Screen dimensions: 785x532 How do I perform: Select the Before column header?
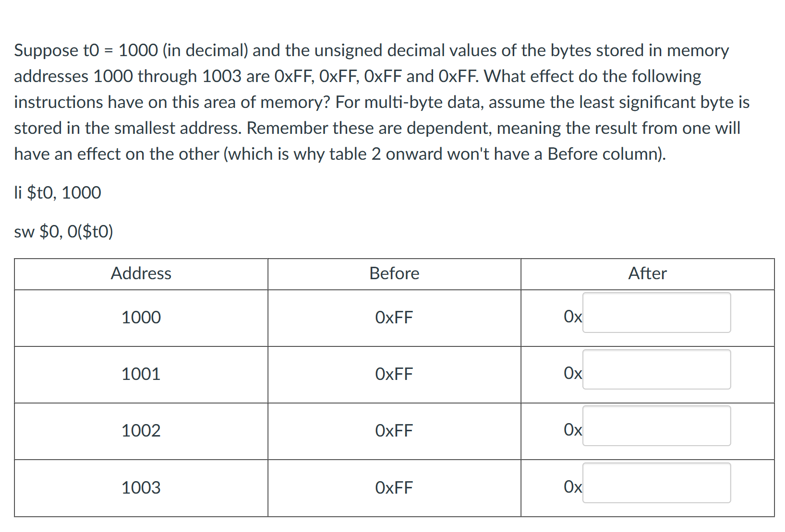pos(394,273)
